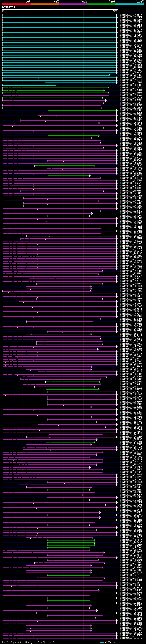Click label UniRef100_A9NRN4
The height and width of the screenshot is (644, 146).
tap(131, 67)
